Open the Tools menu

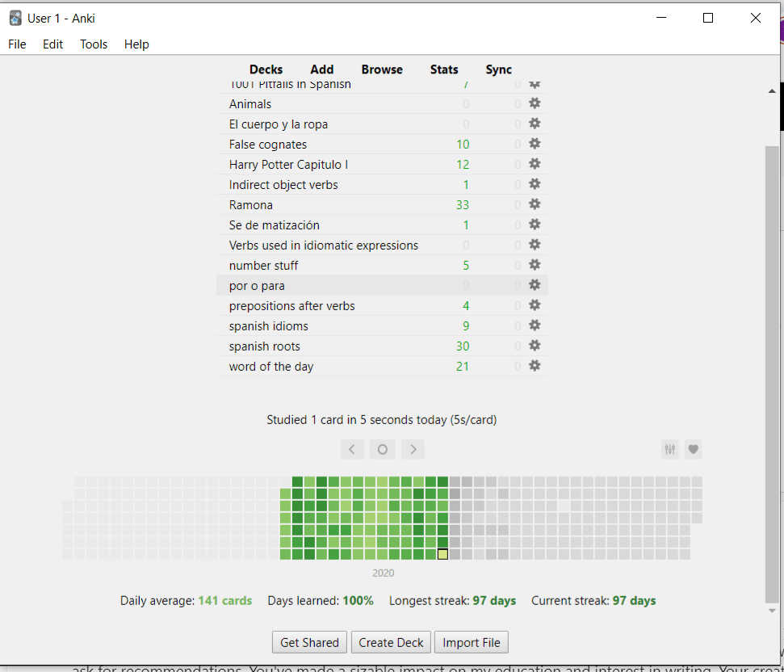pos(94,44)
